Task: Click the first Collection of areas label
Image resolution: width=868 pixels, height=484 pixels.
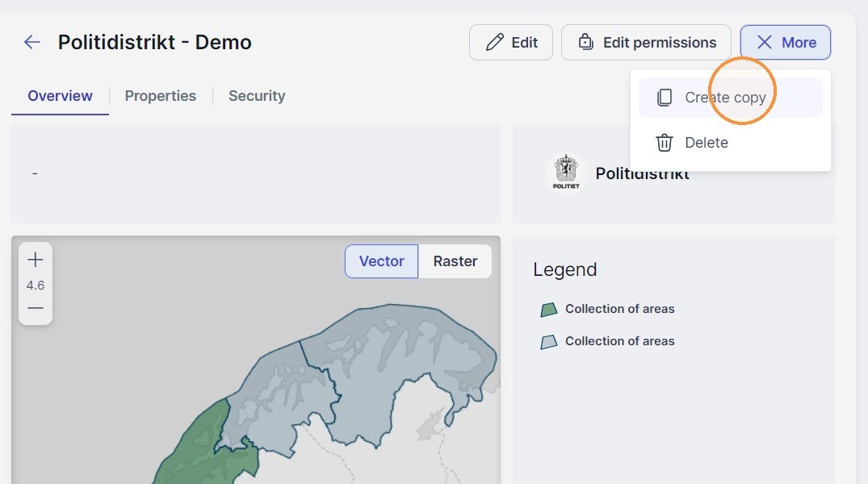Action: coord(619,309)
